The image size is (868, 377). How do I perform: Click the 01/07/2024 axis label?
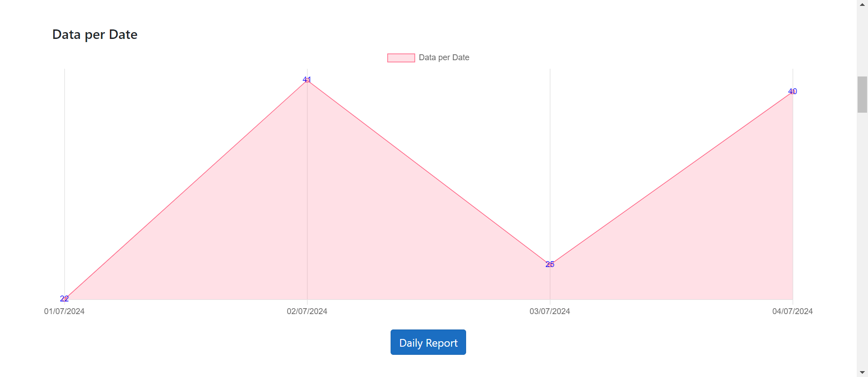click(64, 311)
